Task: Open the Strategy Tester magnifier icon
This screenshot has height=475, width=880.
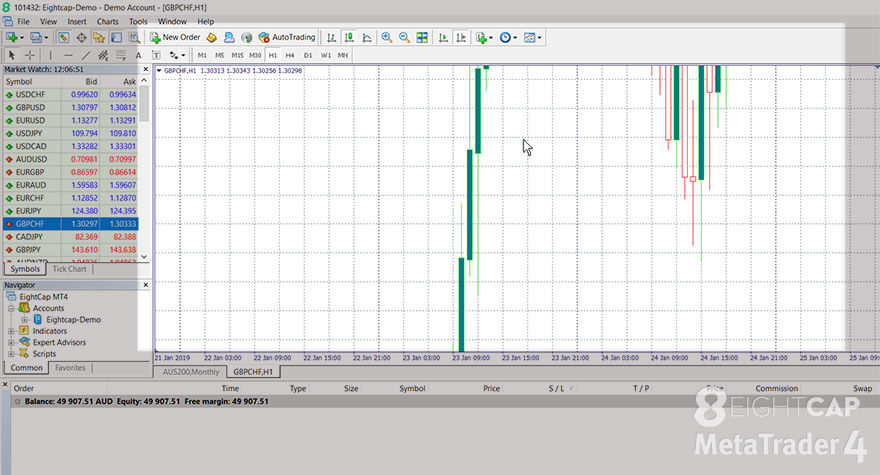Action: (134, 38)
